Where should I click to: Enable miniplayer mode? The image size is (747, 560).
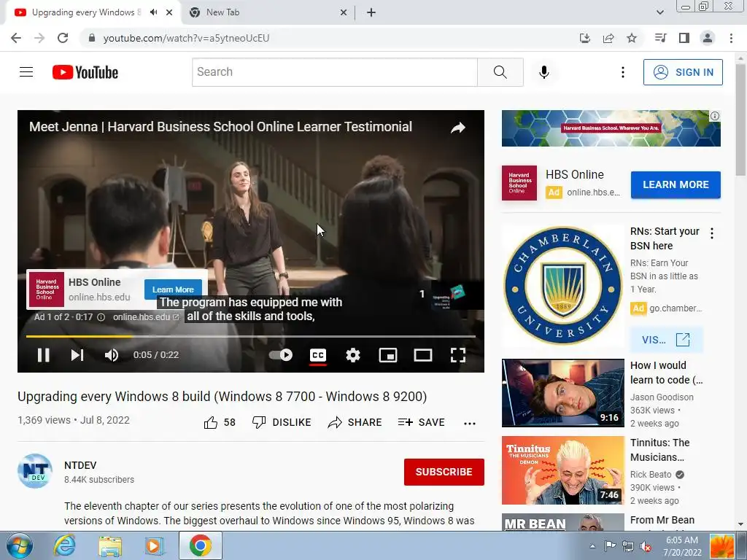[x=388, y=355]
